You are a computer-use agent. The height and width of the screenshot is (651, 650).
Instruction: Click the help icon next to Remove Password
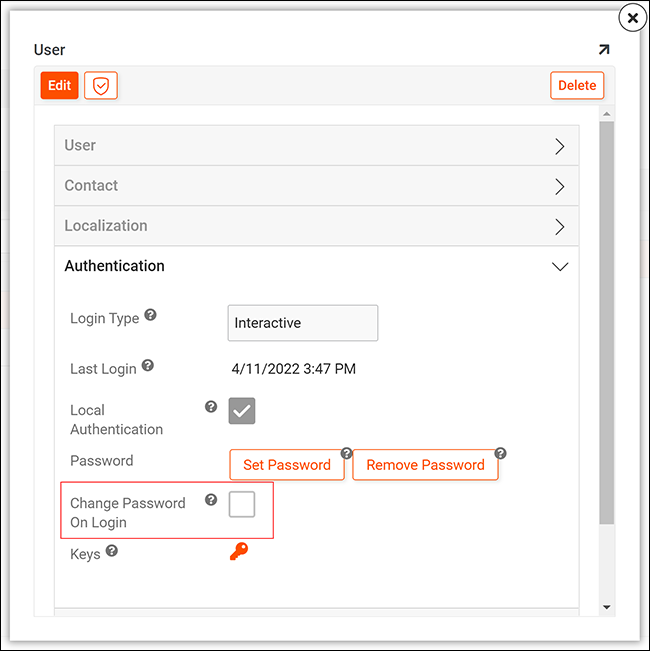(500, 453)
